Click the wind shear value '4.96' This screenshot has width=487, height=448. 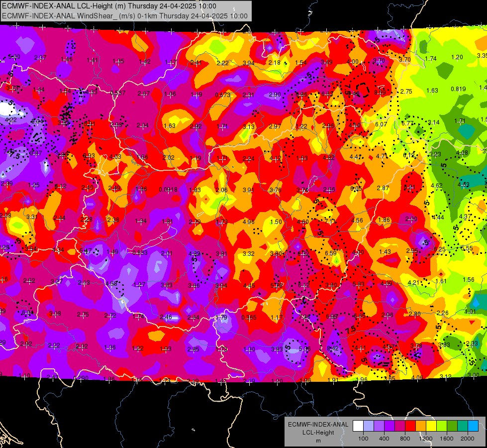coord(248,222)
